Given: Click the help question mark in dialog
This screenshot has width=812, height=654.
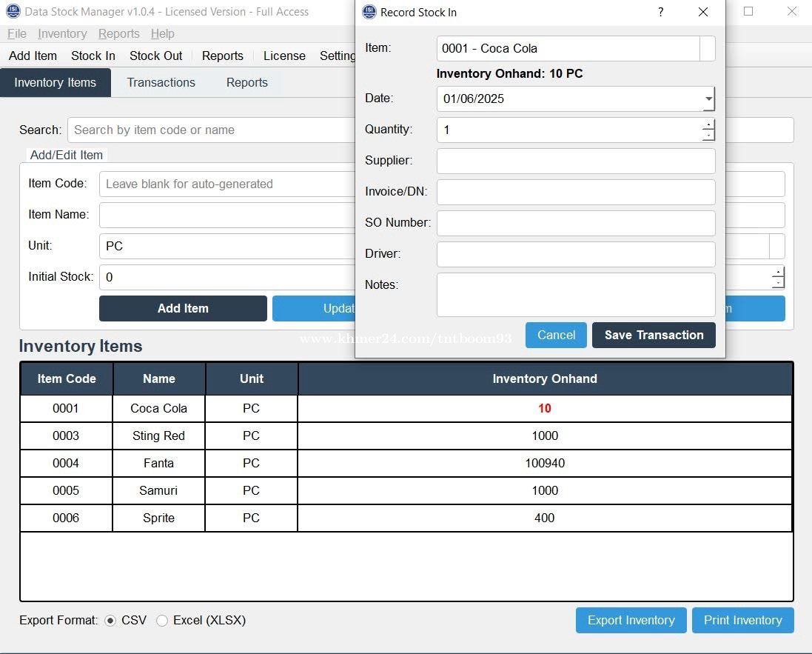Looking at the screenshot, I should coord(661,12).
